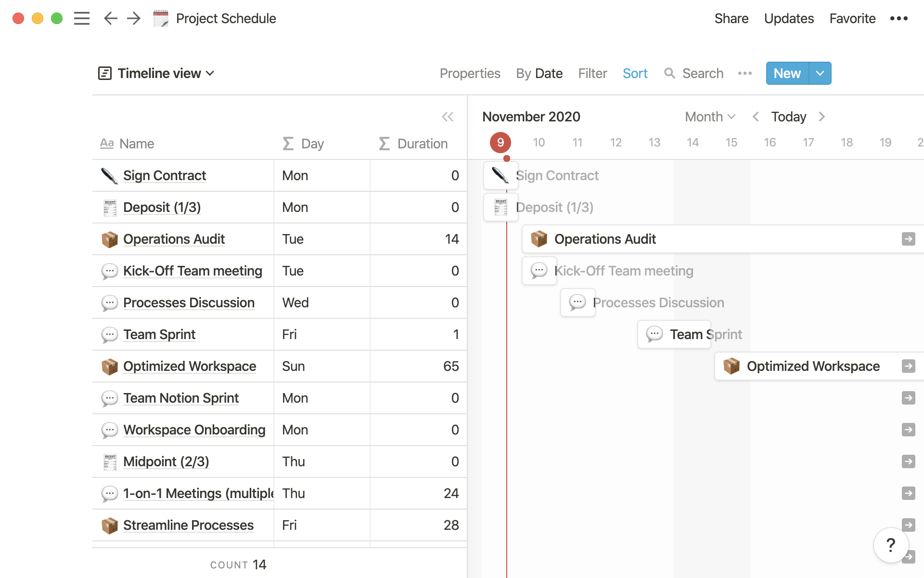Image resolution: width=924 pixels, height=578 pixels.
Task: Toggle the collapse sidebar arrow button
Action: (x=449, y=117)
